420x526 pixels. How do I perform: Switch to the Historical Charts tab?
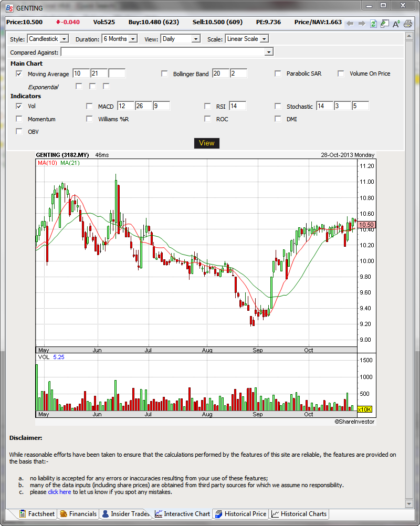point(299,513)
